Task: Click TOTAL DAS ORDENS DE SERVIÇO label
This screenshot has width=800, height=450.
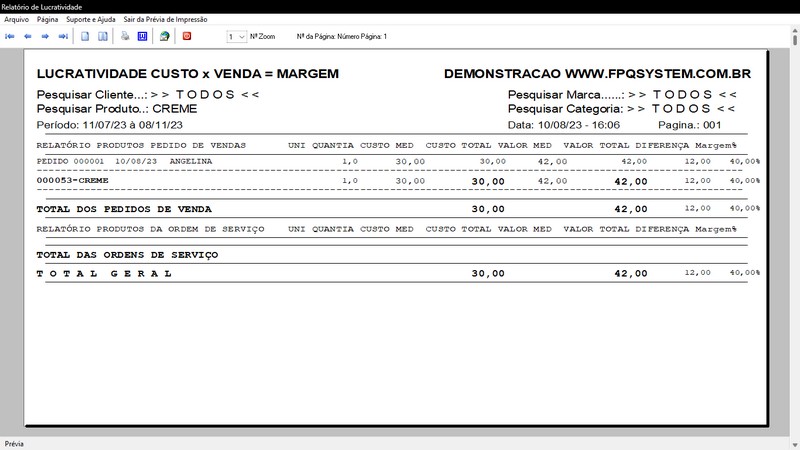Action: (x=128, y=255)
